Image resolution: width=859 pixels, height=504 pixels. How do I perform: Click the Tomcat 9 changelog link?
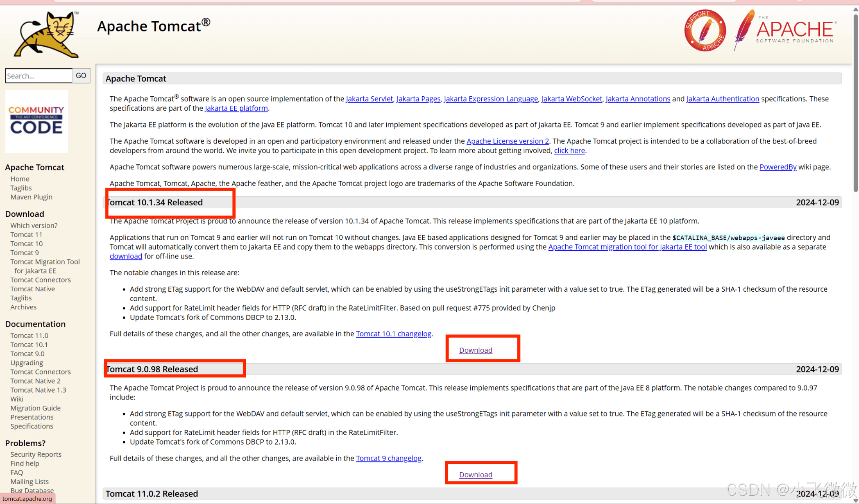click(389, 458)
